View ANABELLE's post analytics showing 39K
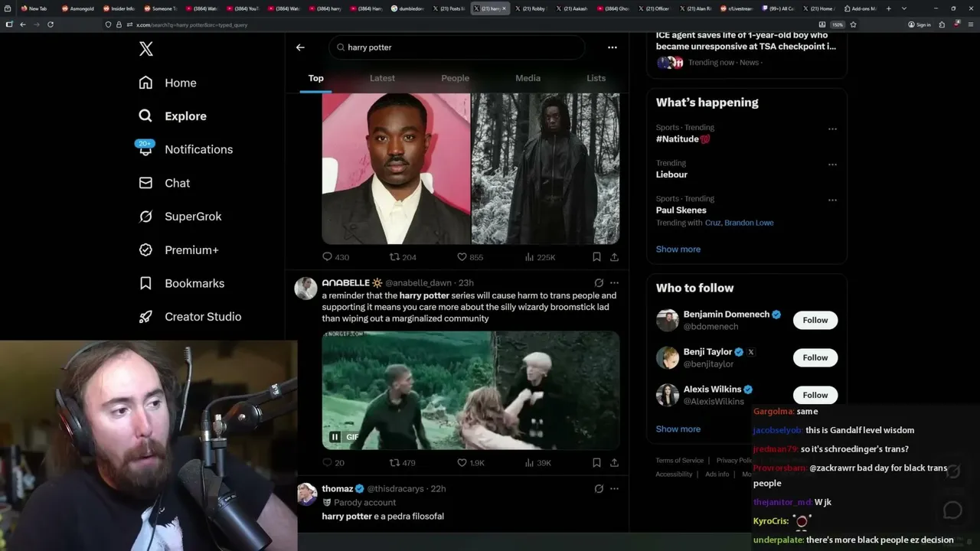This screenshot has width=980, height=551. 538,462
